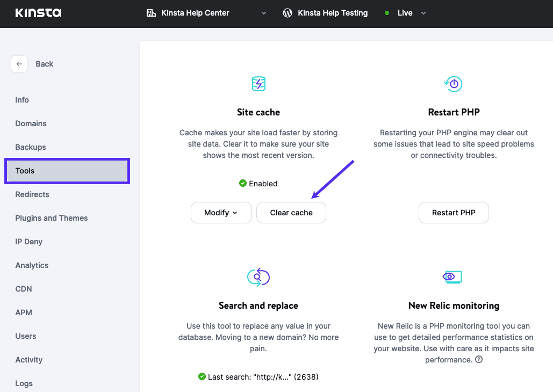Select Tools in the sidebar
The width and height of the screenshot is (553, 392).
pyautogui.click(x=67, y=171)
